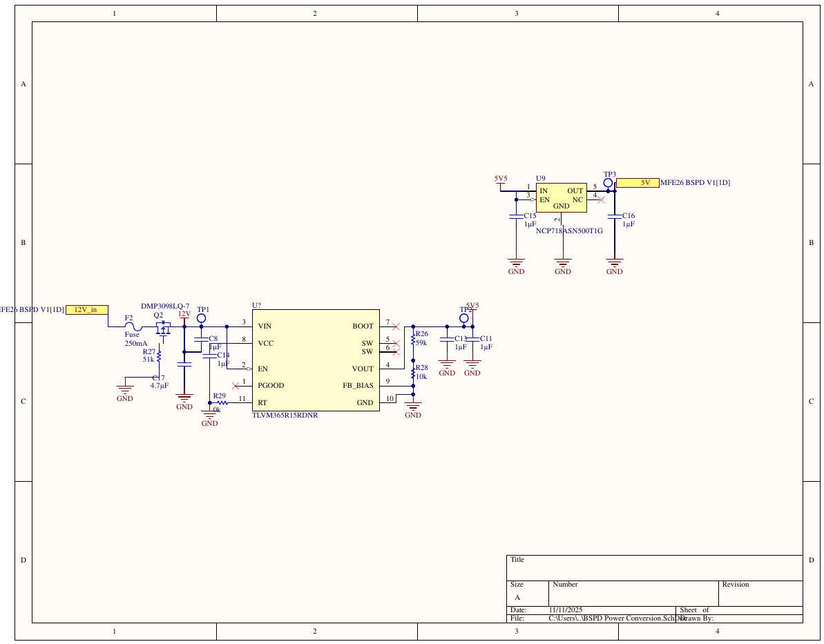Click the TP1 test point circle
The width and height of the screenshot is (824, 644).
tap(201, 318)
